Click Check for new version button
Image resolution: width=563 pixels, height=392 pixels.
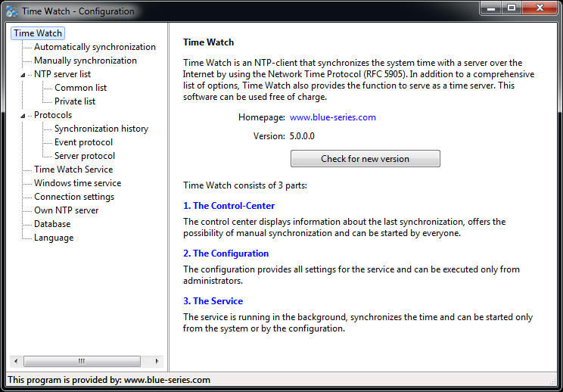365,159
